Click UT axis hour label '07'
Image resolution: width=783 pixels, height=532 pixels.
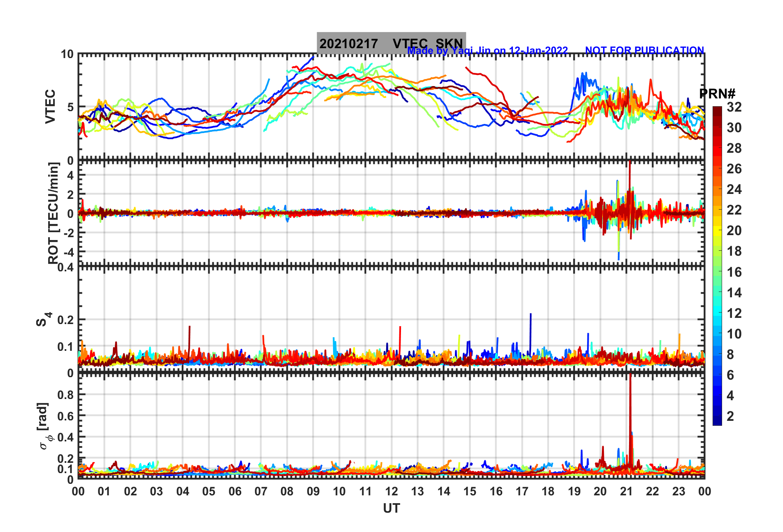pyautogui.click(x=261, y=491)
